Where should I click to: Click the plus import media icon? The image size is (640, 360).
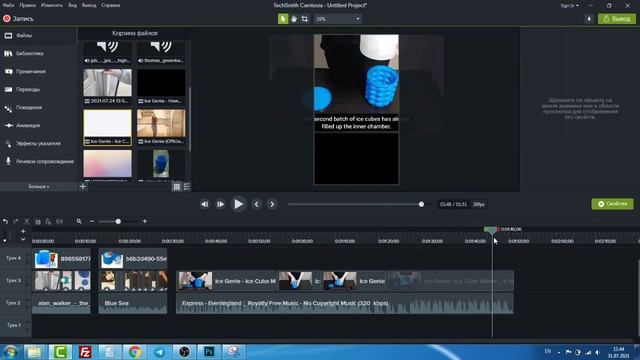(83, 187)
